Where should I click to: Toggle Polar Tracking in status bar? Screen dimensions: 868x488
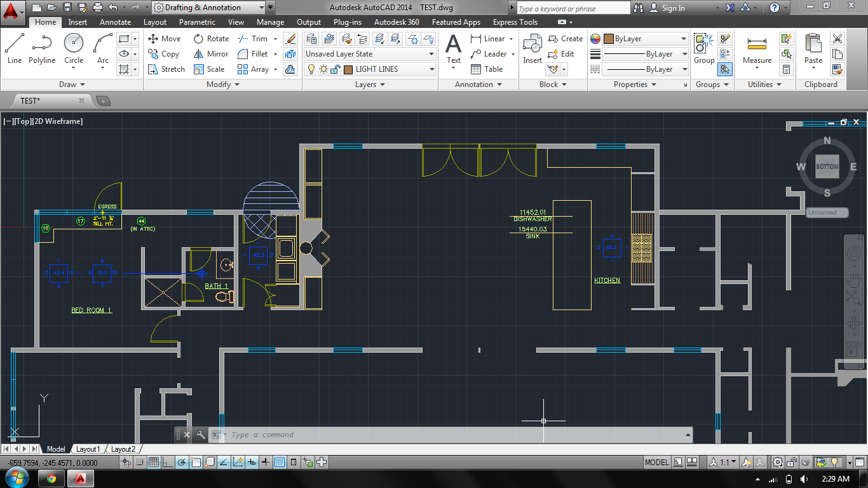click(182, 462)
